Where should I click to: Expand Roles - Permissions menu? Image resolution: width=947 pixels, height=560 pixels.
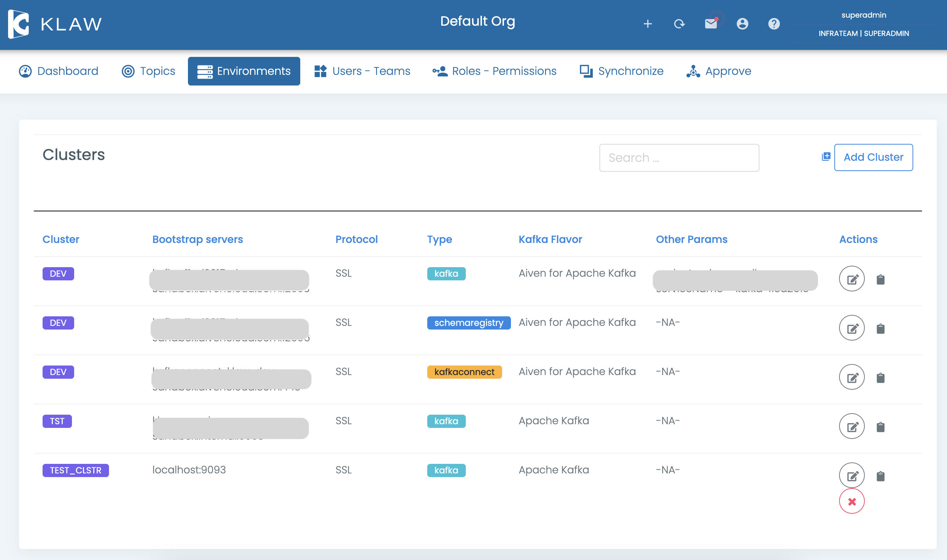pos(494,71)
